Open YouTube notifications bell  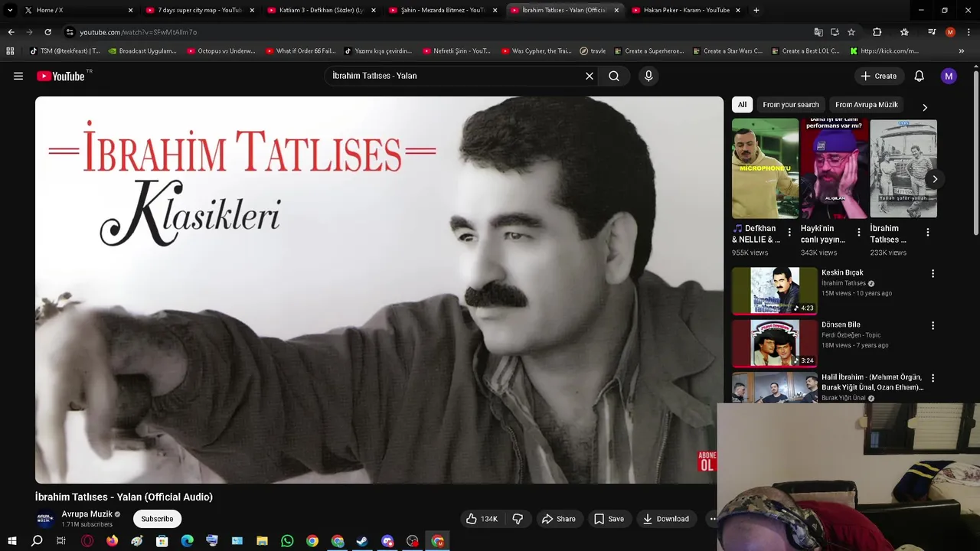(919, 76)
